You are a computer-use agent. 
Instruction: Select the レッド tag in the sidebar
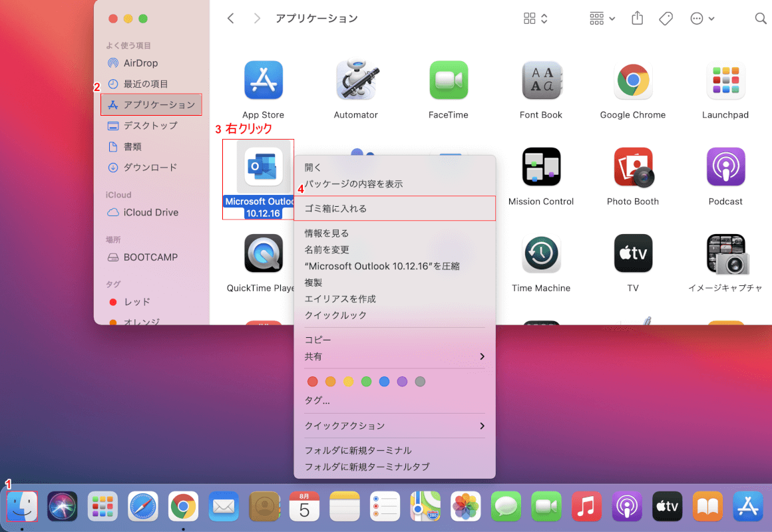coord(152,302)
